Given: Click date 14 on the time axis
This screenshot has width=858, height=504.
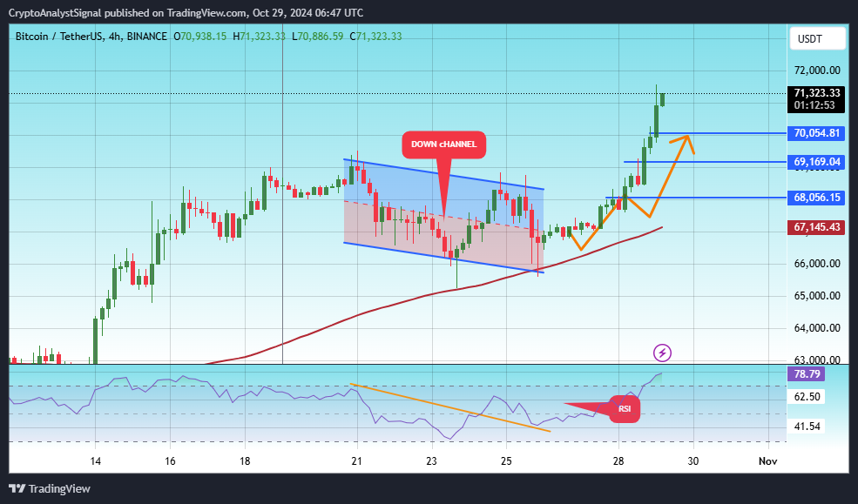Looking at the screenshot, I should [x=95, y=461].
